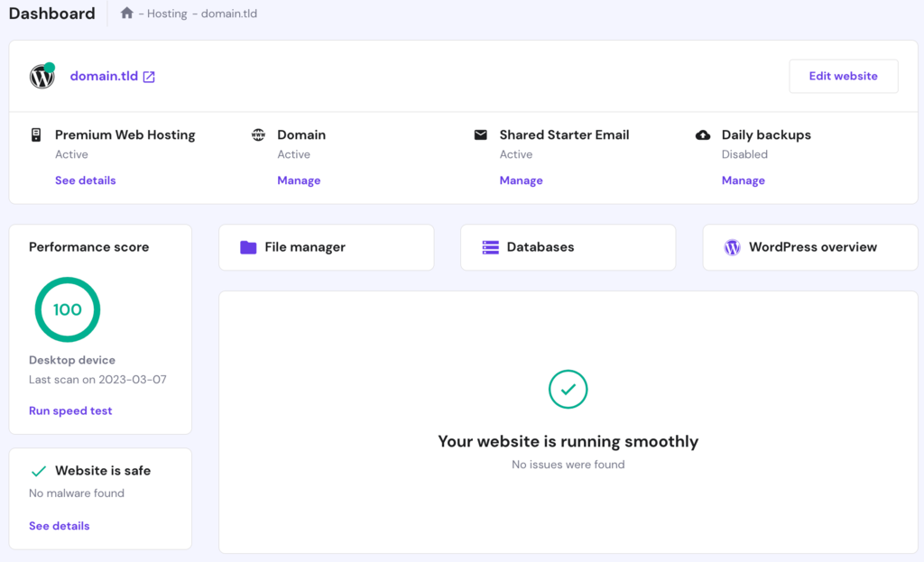Viewport: 924px width, 562px height.
Task: Open the File manager folder icon
Action: pos(248,246)
